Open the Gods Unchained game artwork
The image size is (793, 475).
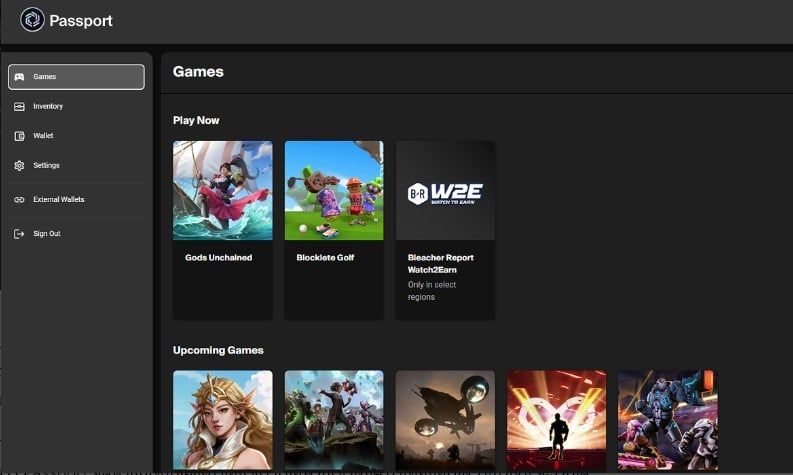point(223,190)
